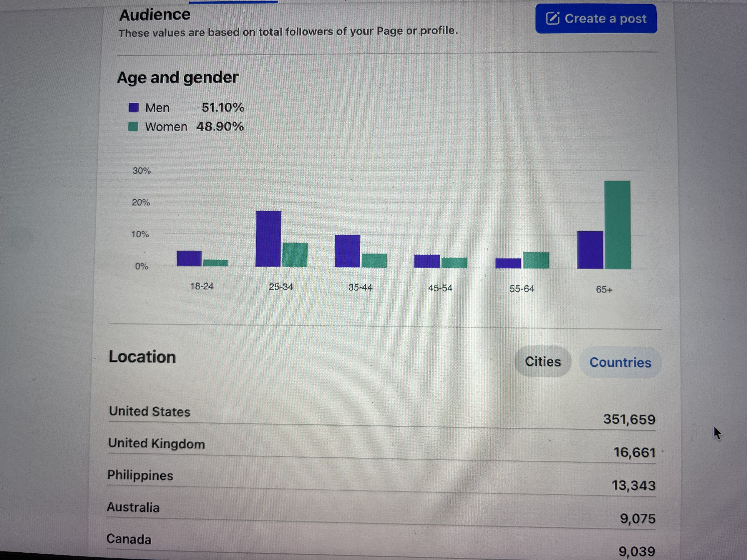Click the Location section heading
The width and height of the screenshot is (747, 560).
coord(142,357)
